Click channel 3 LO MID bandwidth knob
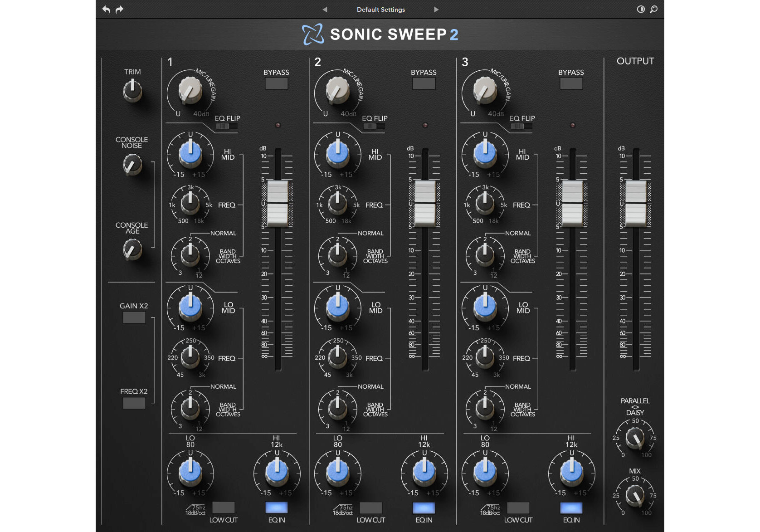The image size is (760, 532). 485,408
